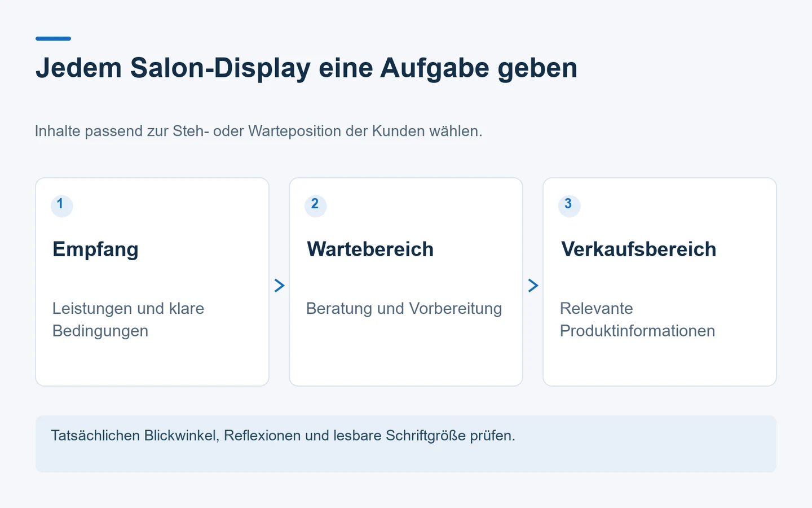Select the Wartebereich card heading

(x=370, y=249)
